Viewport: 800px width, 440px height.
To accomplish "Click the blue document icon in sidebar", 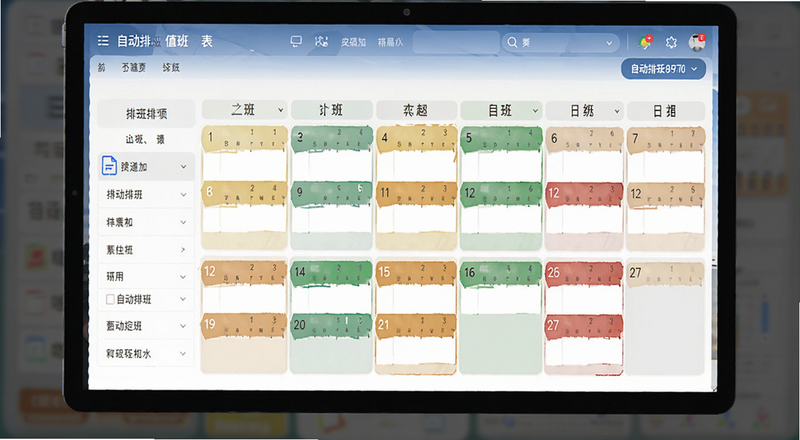I will coord(109,166).
